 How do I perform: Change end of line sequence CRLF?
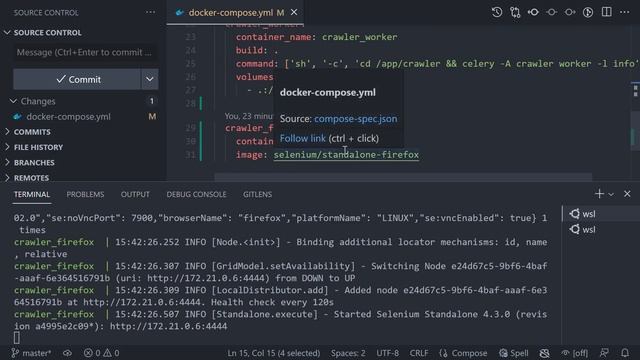click(419, 353)
